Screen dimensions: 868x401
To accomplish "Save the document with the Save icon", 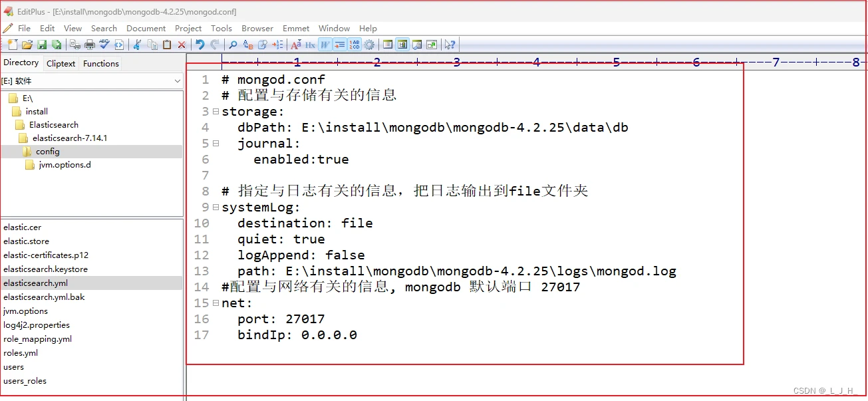I will (42, 45).
